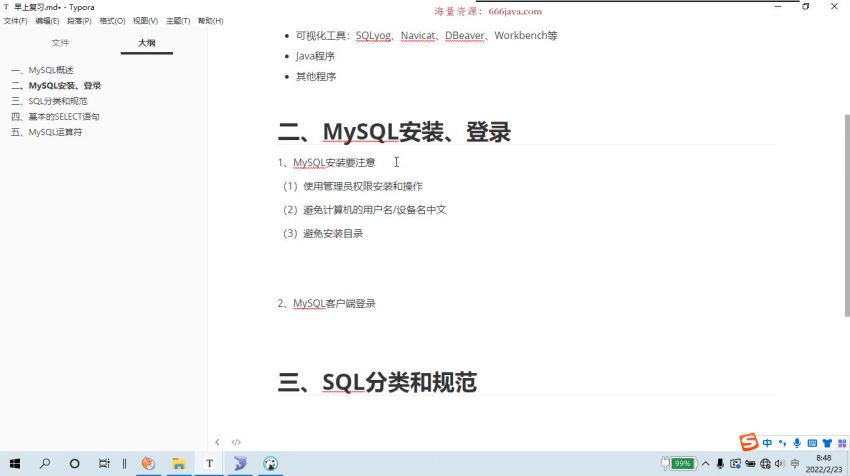The width and height of the screenshot is (850, 476).
Task: Click line 2、MySQL客户端登录
Action: (326, 303)
